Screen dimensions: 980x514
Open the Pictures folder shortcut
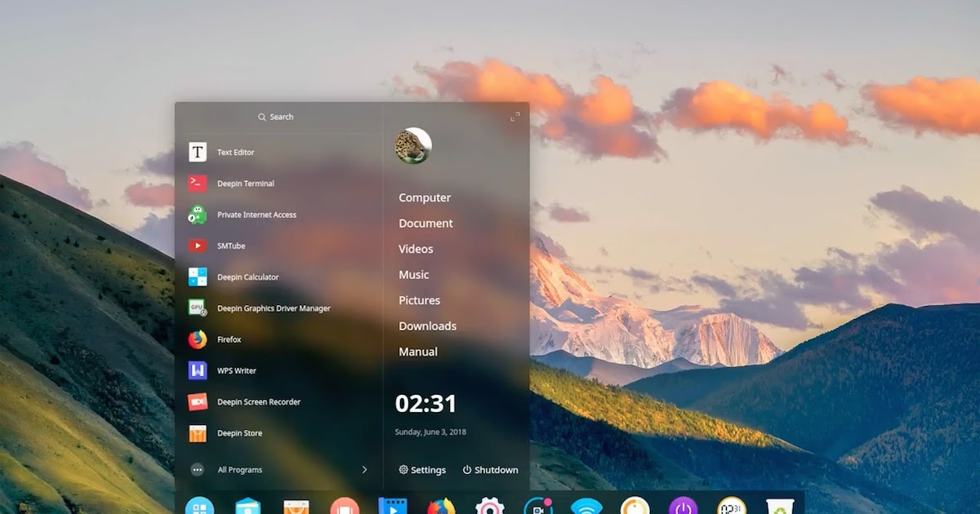tap(419, 300)
